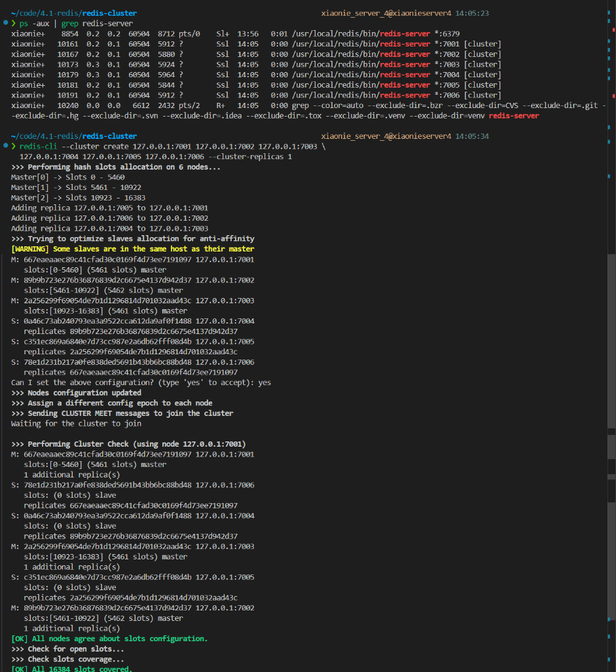Click 'Adding replica 127.0.0.1:7006 to 127.0.0.1:7002' line
This screenshot has width=616, height=672.
(110, 219)
